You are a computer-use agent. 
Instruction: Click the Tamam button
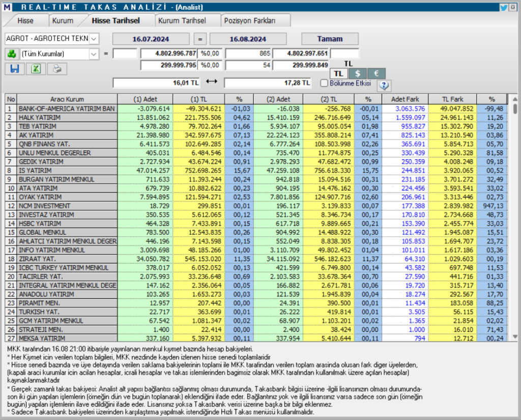(330, 39)
